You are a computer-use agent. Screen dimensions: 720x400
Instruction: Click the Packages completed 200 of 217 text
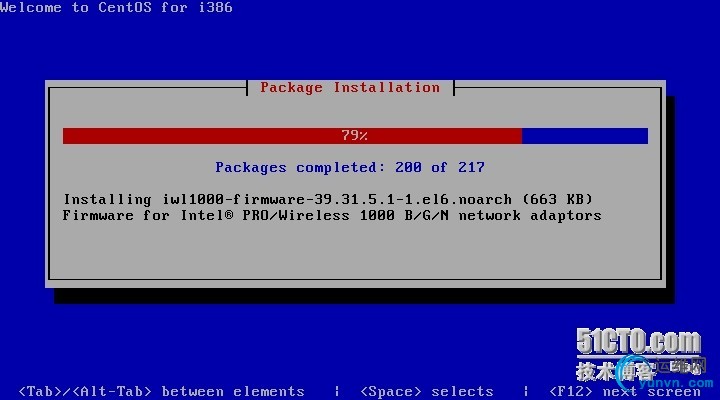tap(350, 167)
